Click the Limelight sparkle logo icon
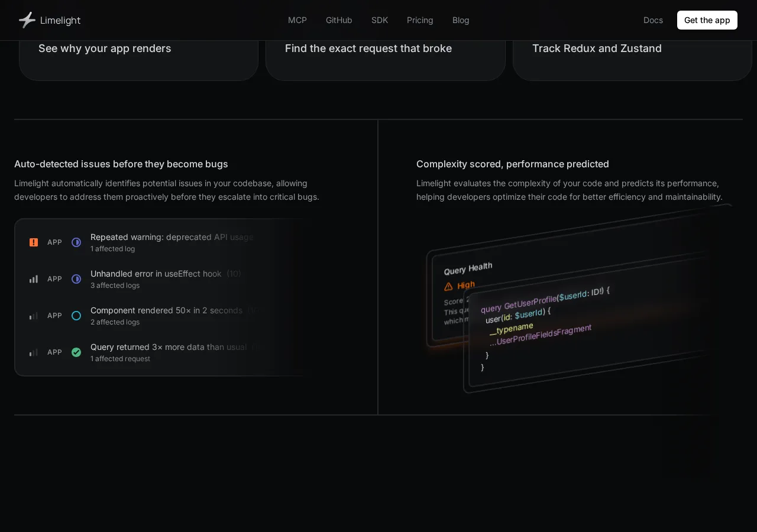This screenshot has height=532, width=757. [27, 20]
